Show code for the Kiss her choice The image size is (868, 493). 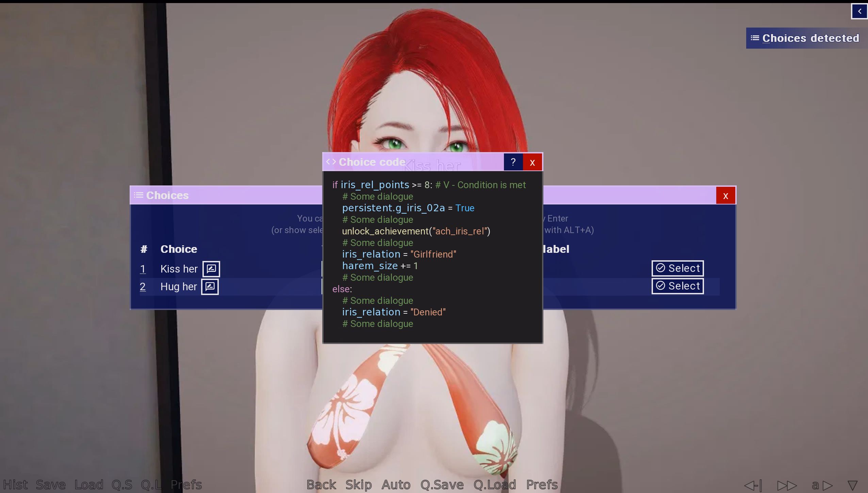click(x=211, y=269)
